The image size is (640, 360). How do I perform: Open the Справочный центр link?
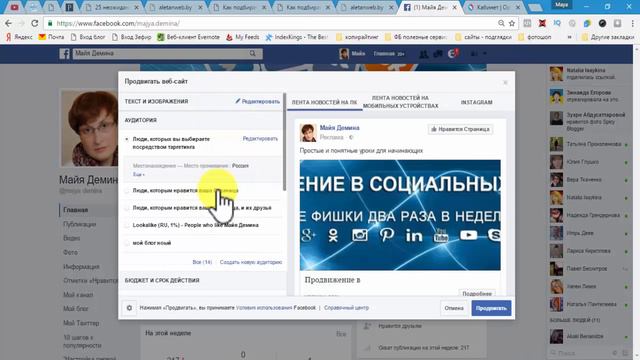point(346,308)
